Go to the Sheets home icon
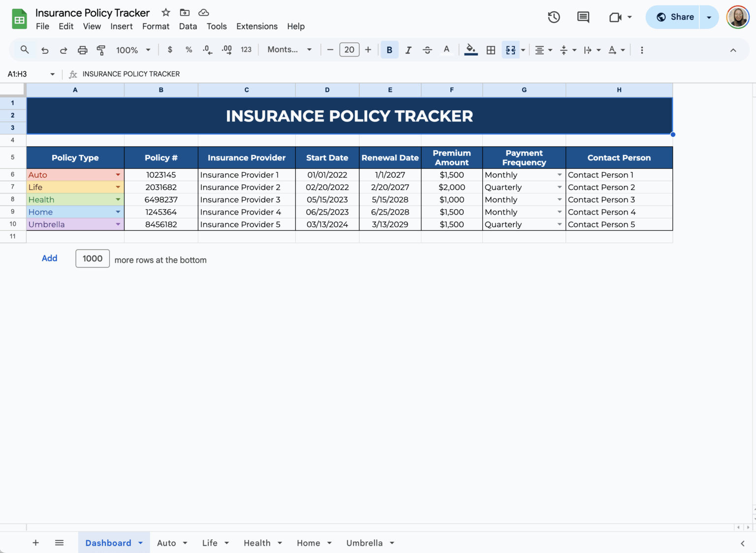The image size is (756, 553). (x=19, y=19)
